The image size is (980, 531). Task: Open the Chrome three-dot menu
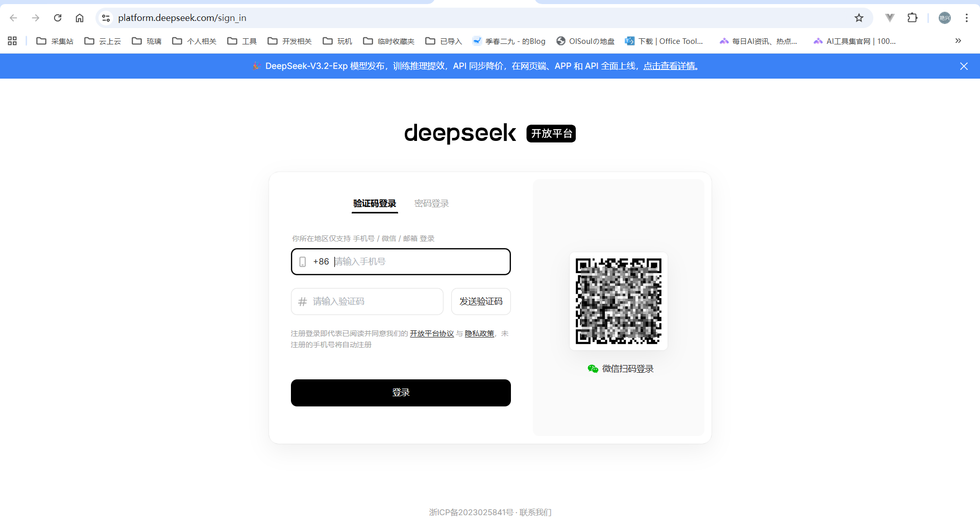[x=966, y=18]
